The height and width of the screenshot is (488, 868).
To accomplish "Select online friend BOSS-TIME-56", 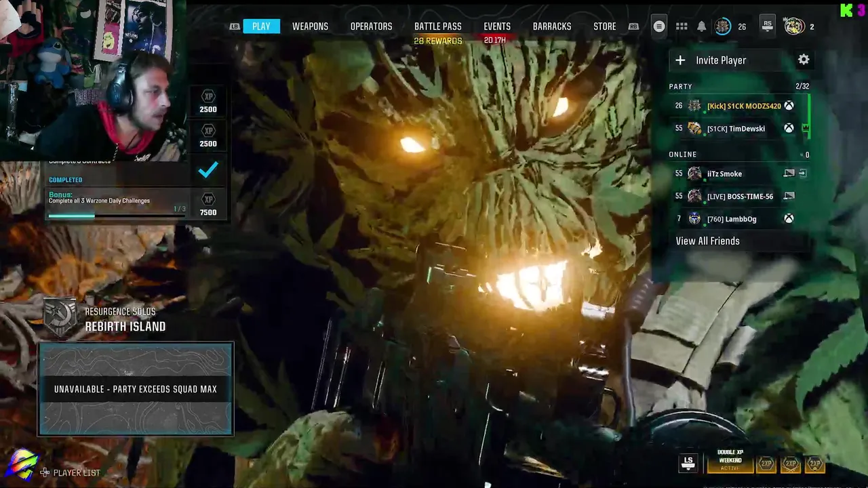I will [x=738, y=196].
